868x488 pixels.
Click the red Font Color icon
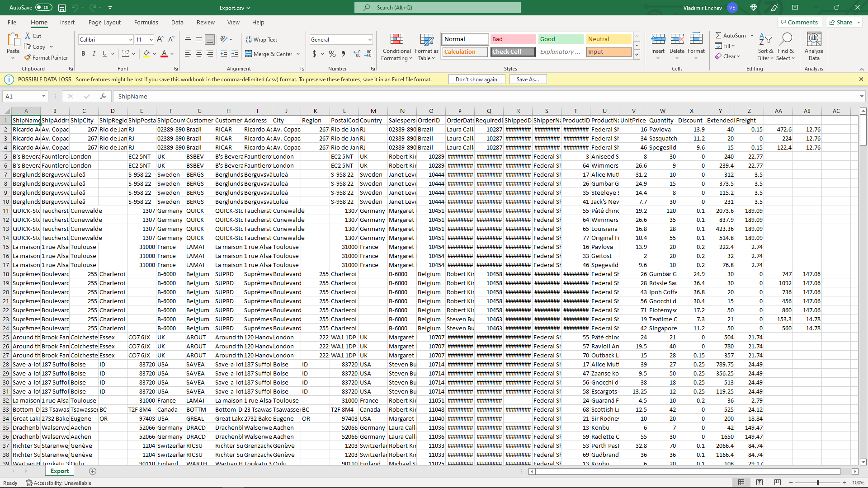(164, 54)
